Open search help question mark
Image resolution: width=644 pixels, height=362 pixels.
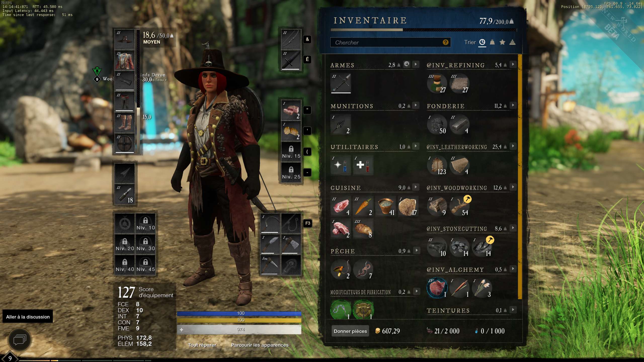tap(446, 42)
